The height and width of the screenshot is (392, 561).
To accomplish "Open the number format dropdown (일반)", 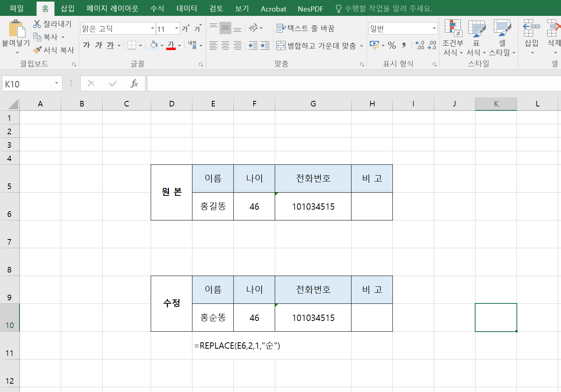I will [434, 29].
